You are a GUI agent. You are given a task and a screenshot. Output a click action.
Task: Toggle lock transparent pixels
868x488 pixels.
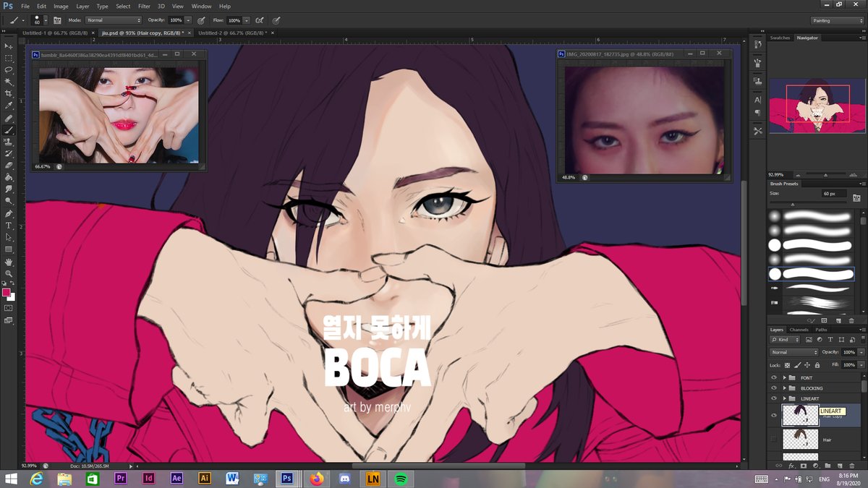[788, 365]
